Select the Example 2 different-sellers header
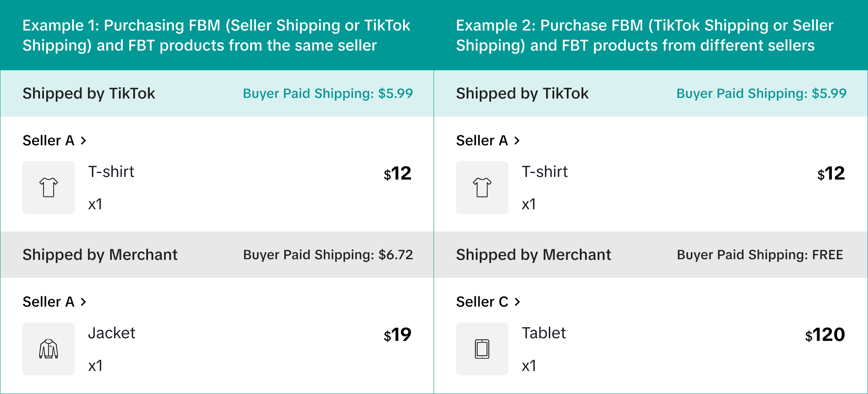This screenshot has width=868, height=394. pyautogui.click(x=644, y=35)
